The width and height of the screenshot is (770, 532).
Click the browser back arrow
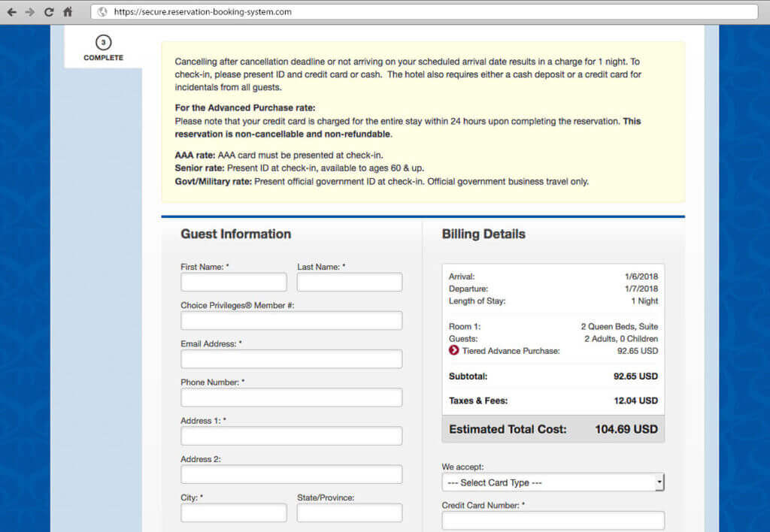click(12, 12)
